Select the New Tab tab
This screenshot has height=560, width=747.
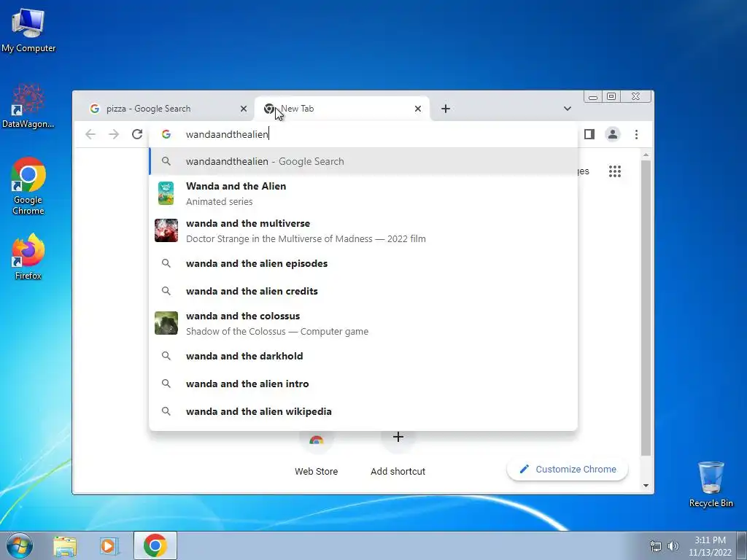pos(342,109)
